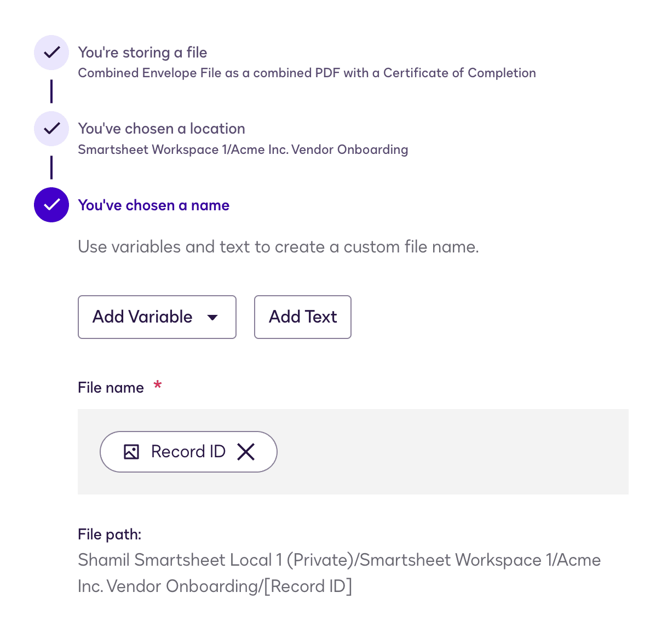Click the Record ID chip label
This screenshot has height=644, width=656.
[188, 452]
